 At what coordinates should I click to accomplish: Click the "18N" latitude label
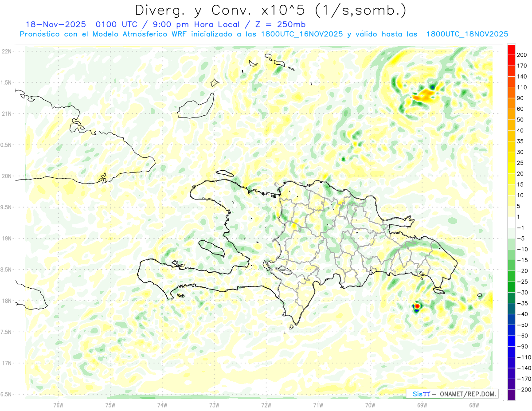(7, 301)
